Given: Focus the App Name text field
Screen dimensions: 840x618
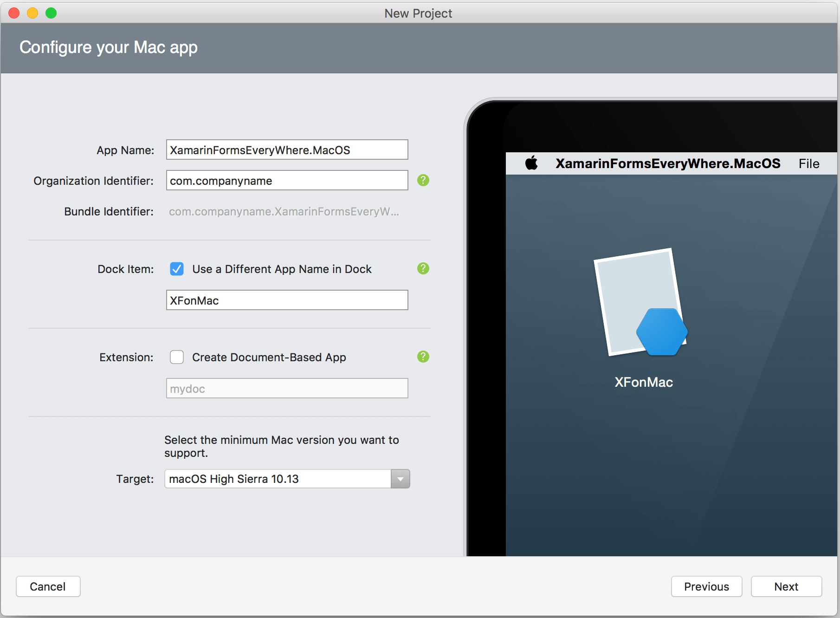Looking at the screenshot, I should point(287,150).
